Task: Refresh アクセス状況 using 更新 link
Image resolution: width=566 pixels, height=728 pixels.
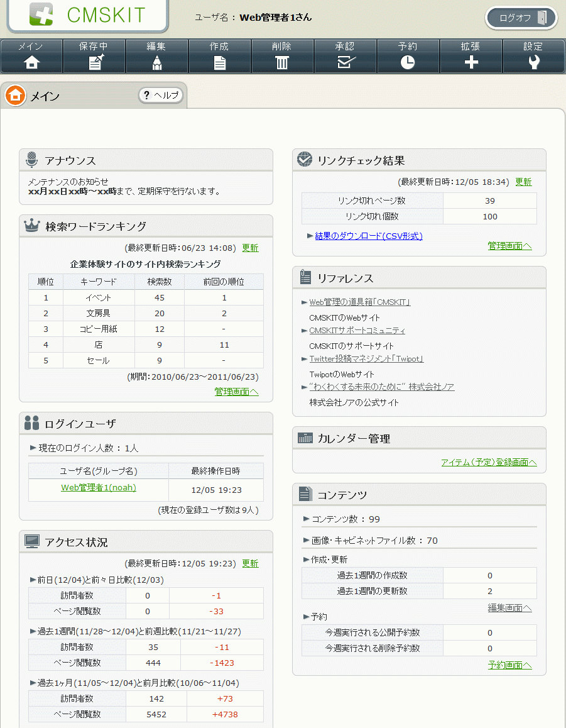Action: [250, 563]
